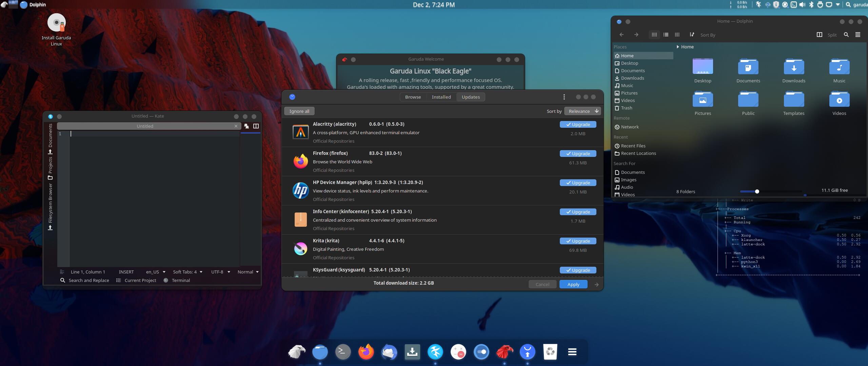
Task: Open the Terminal panel in Kate
Action: [x=177, y=280]
